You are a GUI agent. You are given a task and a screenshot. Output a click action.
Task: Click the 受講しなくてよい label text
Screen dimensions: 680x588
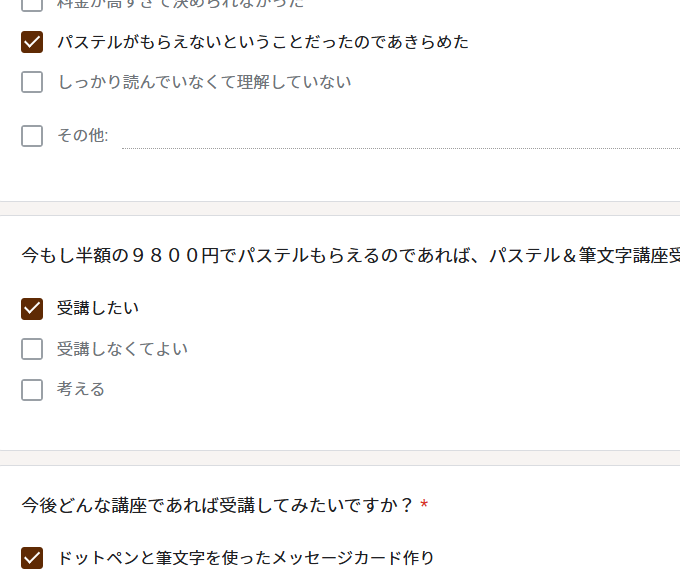click(122, 349)
